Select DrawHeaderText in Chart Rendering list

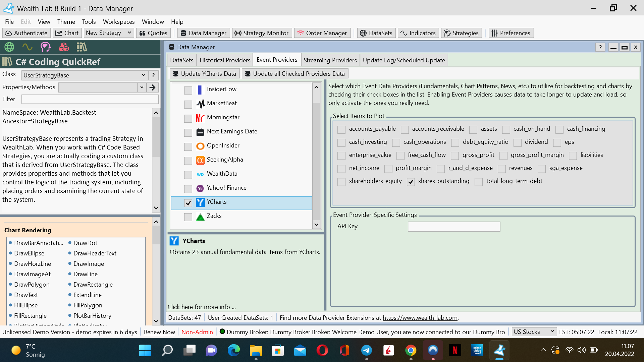coord(95,253)
